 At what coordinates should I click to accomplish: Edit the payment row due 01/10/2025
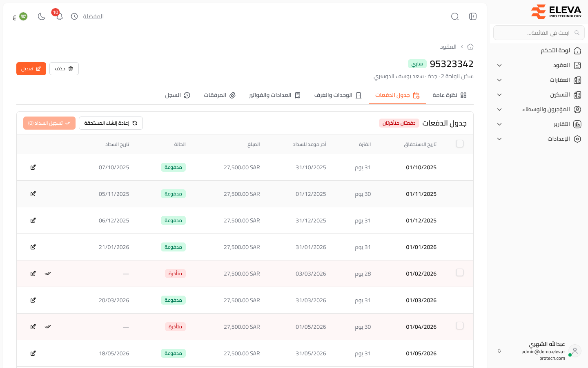pyautogui.click(x=33, y=167)
